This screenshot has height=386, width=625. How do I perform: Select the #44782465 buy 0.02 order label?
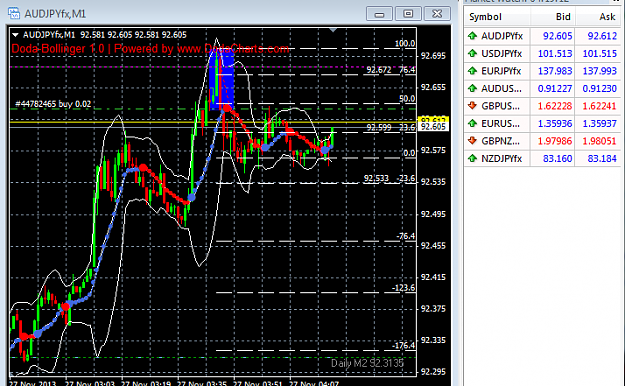click(x=53, y=104)
